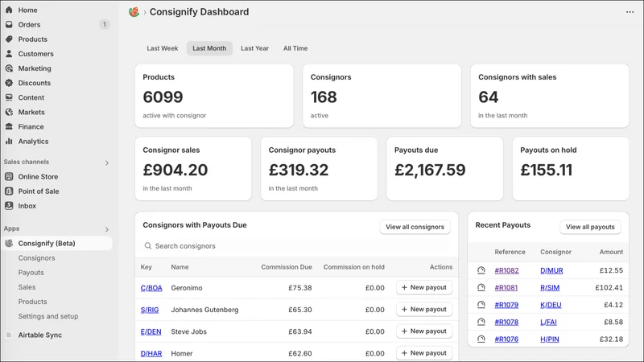Switch to the Last Year tab
The width and height of the screenshot is (644, 362).
tap(254, 48)
